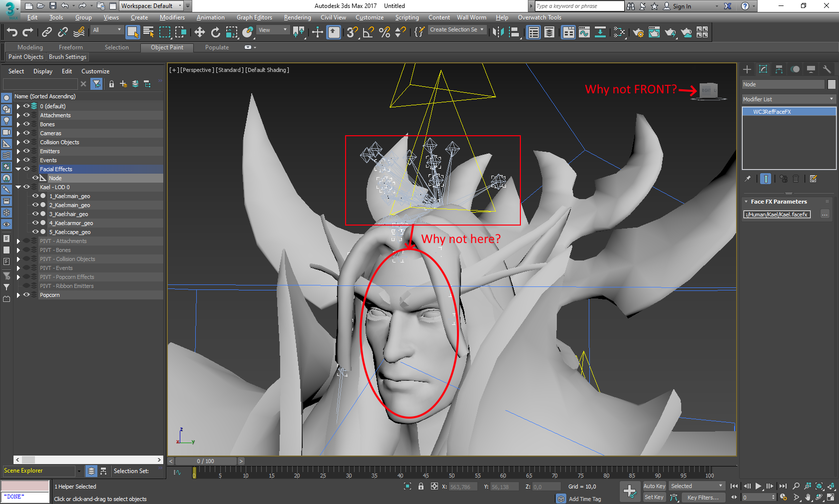This screenshot has height=504, width=839.
Task: Toggle the Percent Snap icon
Action: 385,32
